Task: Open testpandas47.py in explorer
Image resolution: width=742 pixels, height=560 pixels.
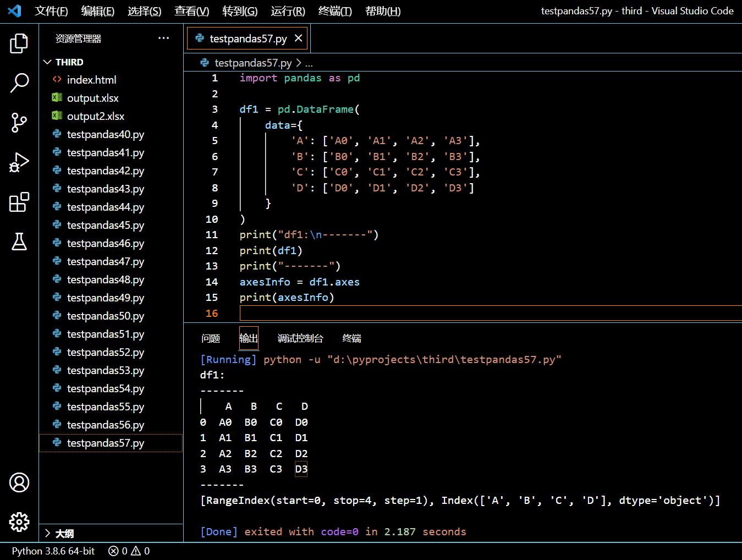Action: (x=111, y=261)
